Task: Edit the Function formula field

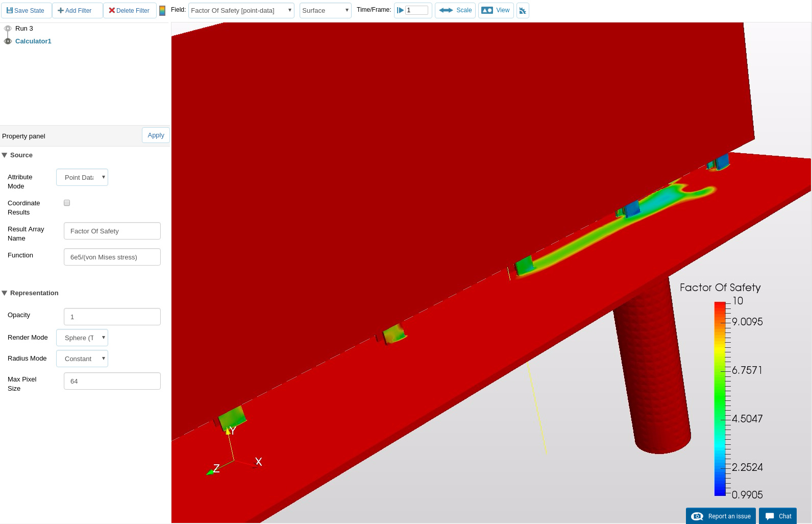Action: tap(112, 257)
